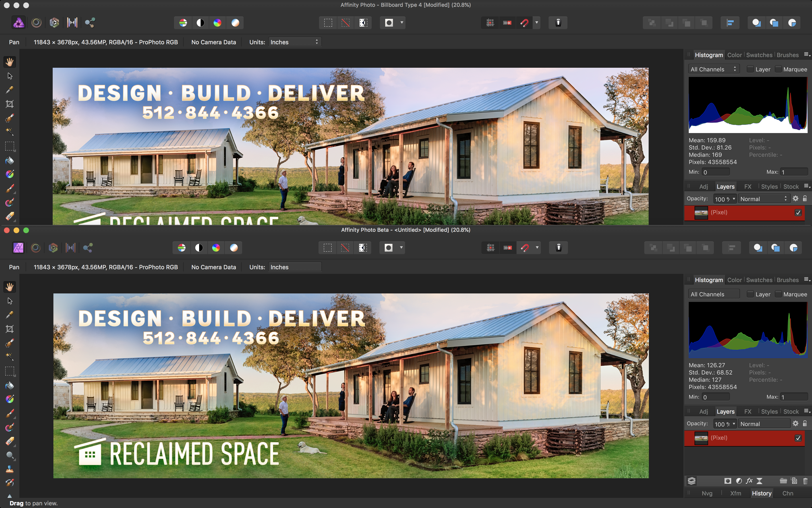Click Max value field in top Histogram panel

coord(794,172)
